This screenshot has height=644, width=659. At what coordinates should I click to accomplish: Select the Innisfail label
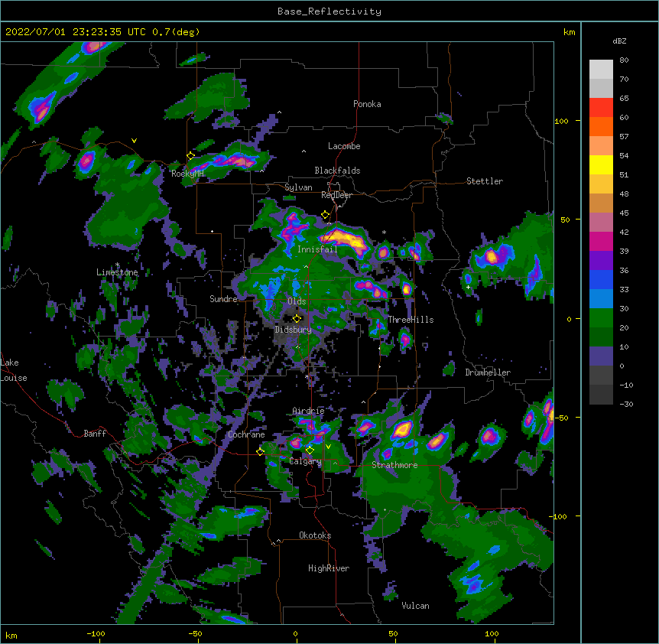coord(317,249)
